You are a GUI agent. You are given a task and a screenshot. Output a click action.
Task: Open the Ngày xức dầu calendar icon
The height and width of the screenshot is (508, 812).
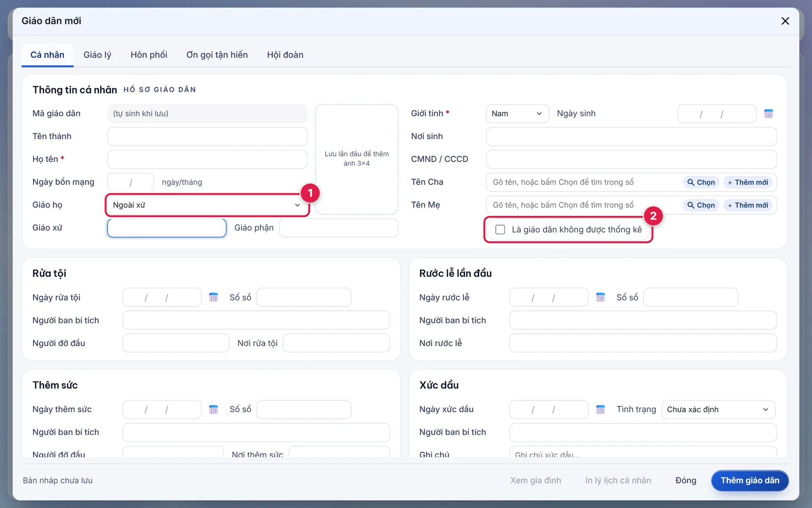tap(600, 409)
